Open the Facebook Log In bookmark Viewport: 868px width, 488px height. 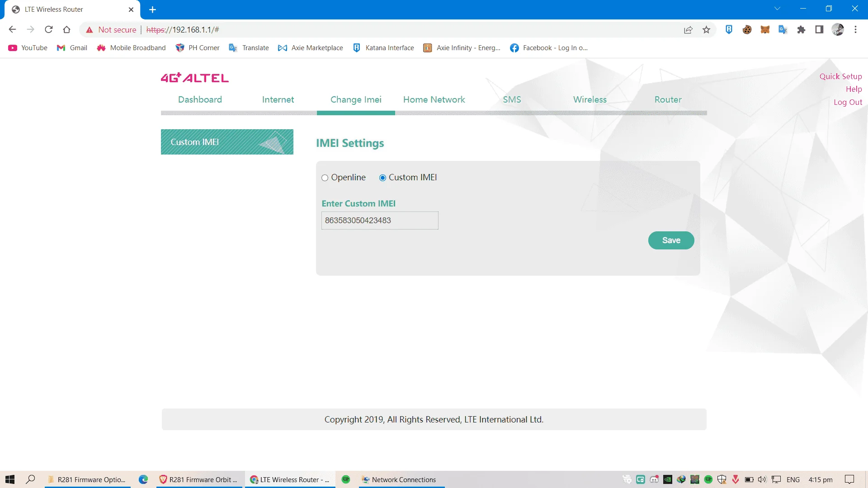[x=549, y=48]
